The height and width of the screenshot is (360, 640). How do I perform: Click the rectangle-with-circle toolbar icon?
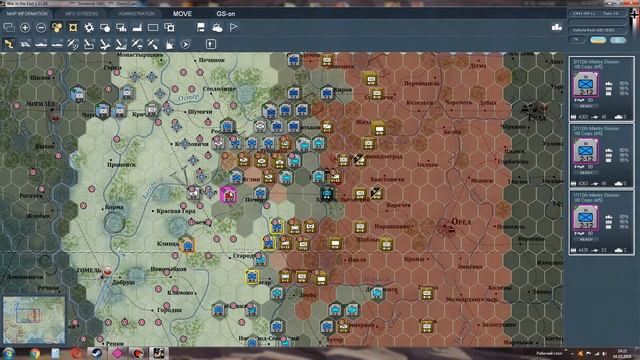point(105,27)
